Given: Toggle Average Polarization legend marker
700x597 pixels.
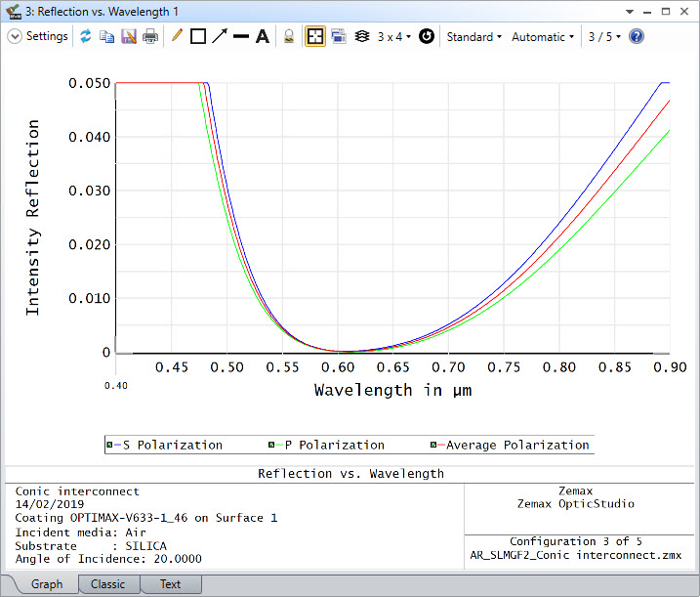Looking at the screenshot, I should click(433, 445).
